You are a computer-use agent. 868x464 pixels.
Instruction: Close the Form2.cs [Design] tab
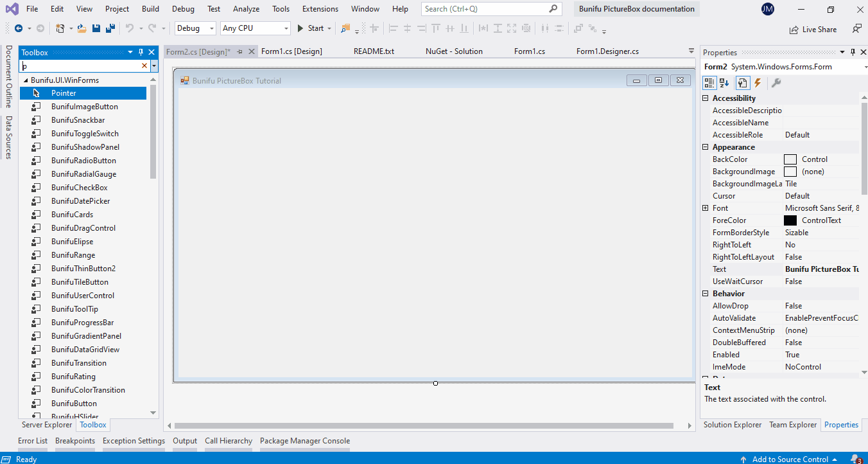[252, 51]
